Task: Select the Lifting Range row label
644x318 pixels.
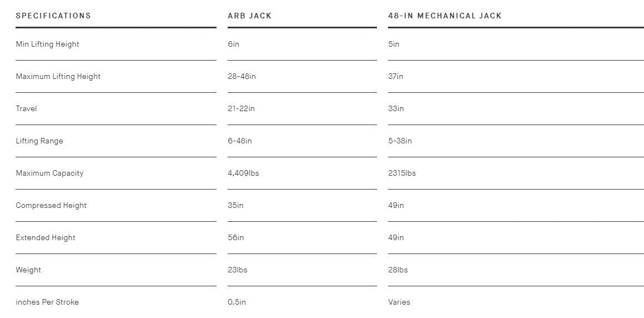Action: (39, 141)
